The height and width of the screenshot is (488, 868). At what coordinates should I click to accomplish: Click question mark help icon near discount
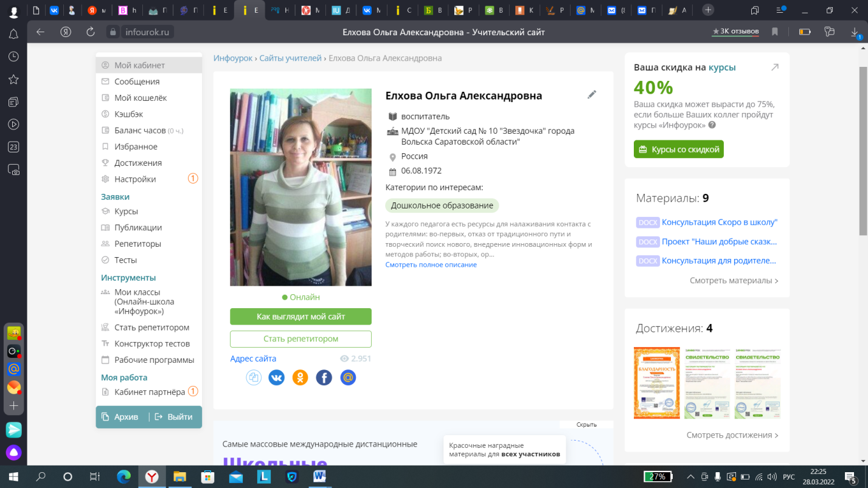tap(712, 125)
